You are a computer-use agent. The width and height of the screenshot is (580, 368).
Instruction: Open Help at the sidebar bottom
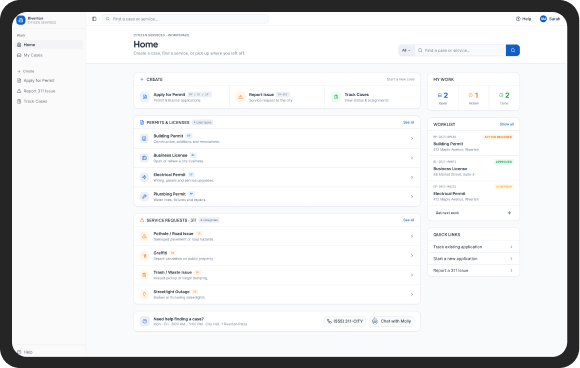click(25, 352)
